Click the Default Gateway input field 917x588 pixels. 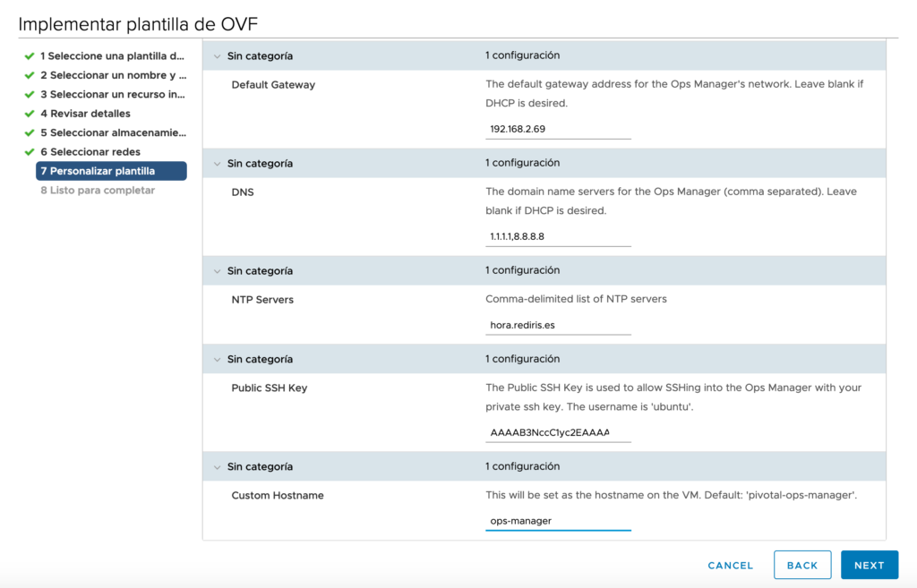tap(557, 128)
